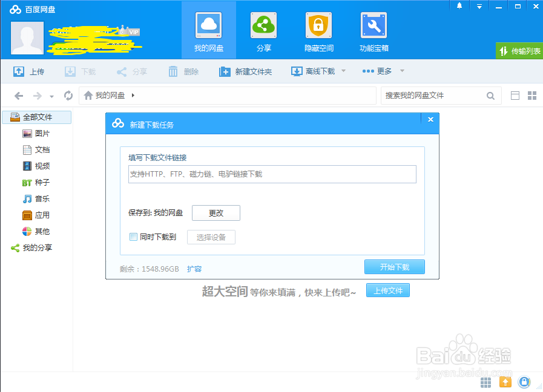Switch to the 分享 tab
Viewport: 543px width, 392px height.
(x=263, y=32)
